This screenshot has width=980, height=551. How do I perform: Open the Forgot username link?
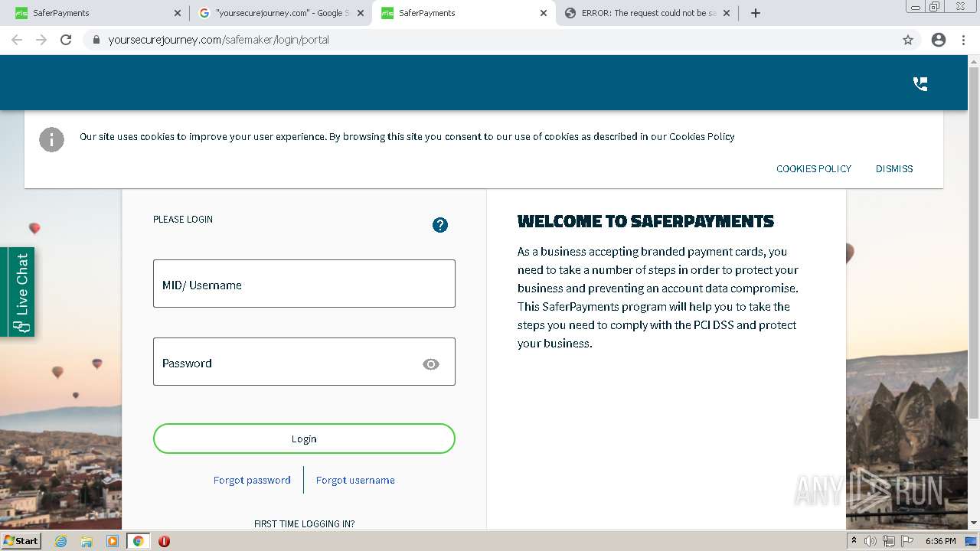[355, 481]
